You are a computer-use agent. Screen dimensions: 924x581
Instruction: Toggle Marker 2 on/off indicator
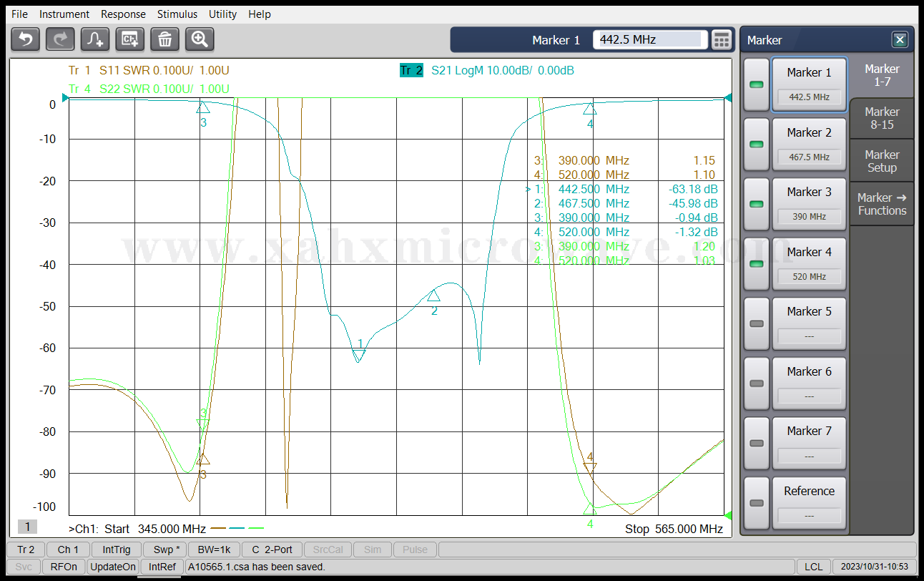point(756,145)
